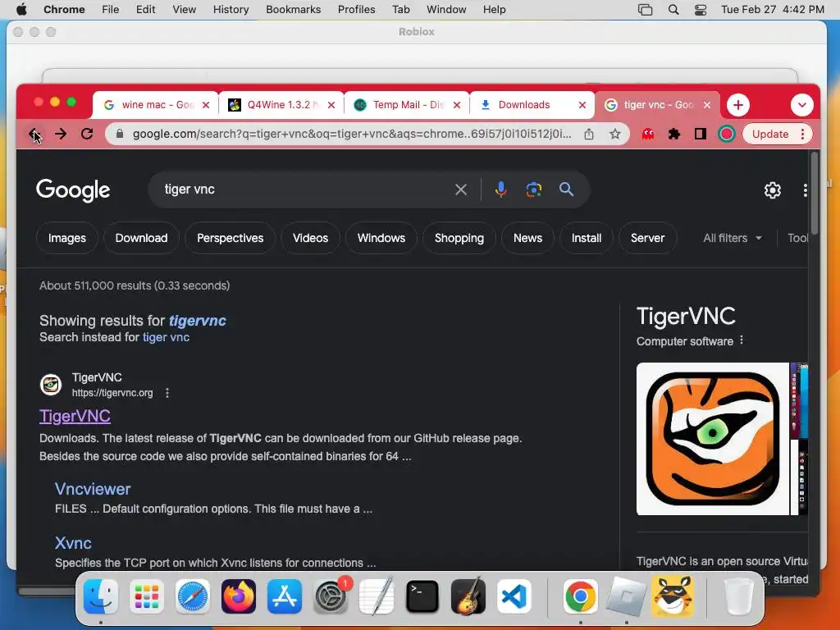This screenshot has width=840, height=630.
Task: Expand the All filters dropdown
Action: pos(733,238)
